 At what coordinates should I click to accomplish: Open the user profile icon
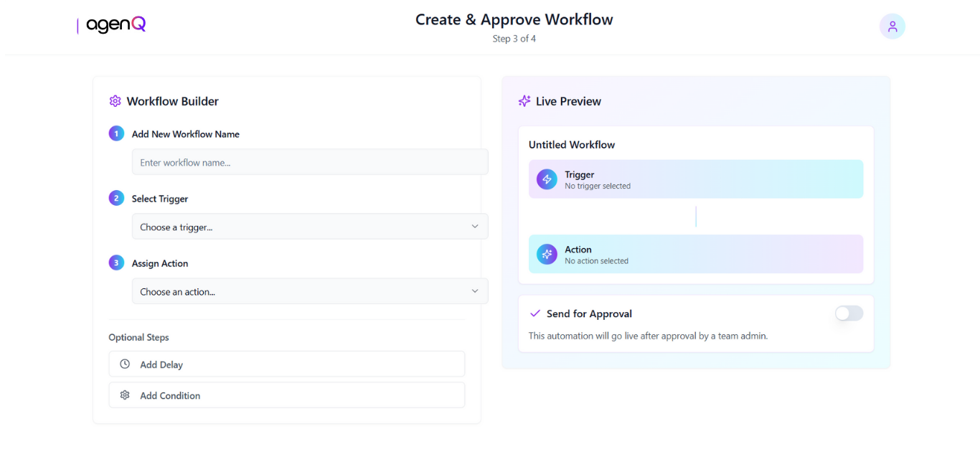click(x=892, y=26)
